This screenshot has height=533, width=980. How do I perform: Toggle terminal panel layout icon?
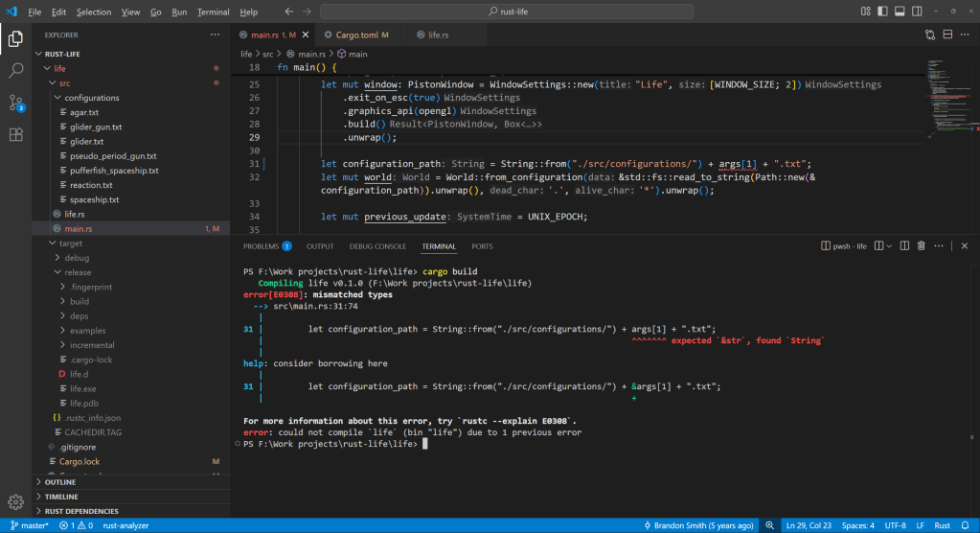pos(904,245)
